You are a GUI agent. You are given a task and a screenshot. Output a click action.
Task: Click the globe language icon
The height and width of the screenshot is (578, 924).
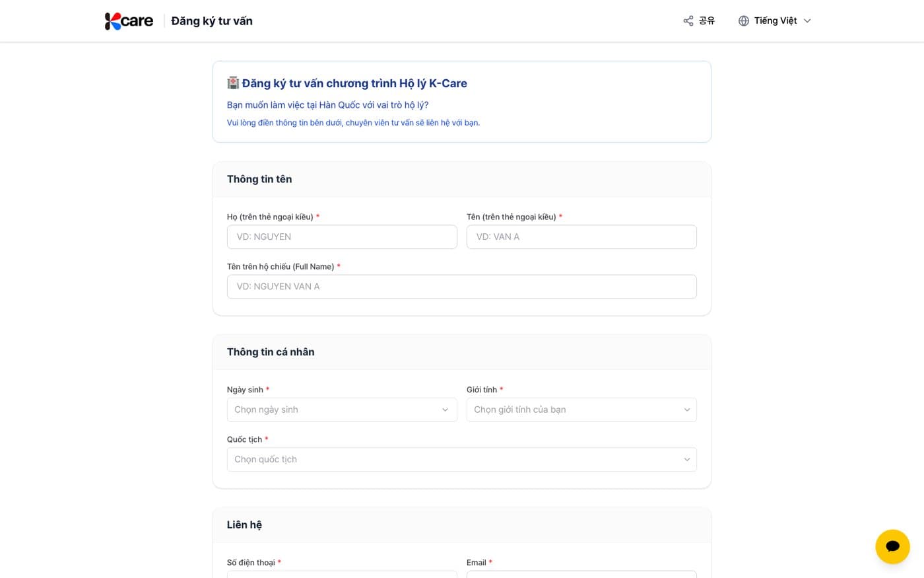pos(744,21)
